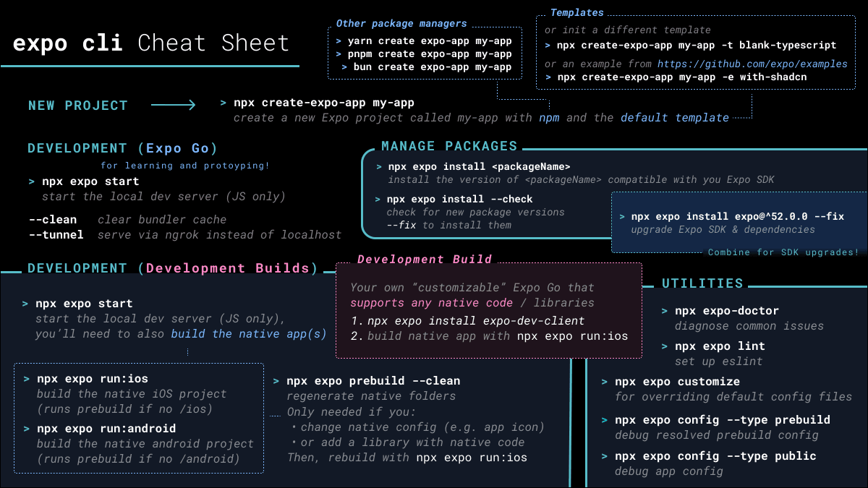868x488 pixels.
Task: Click the 'Templates' box label
Action: pyautogui.click(x=576, y=12)
